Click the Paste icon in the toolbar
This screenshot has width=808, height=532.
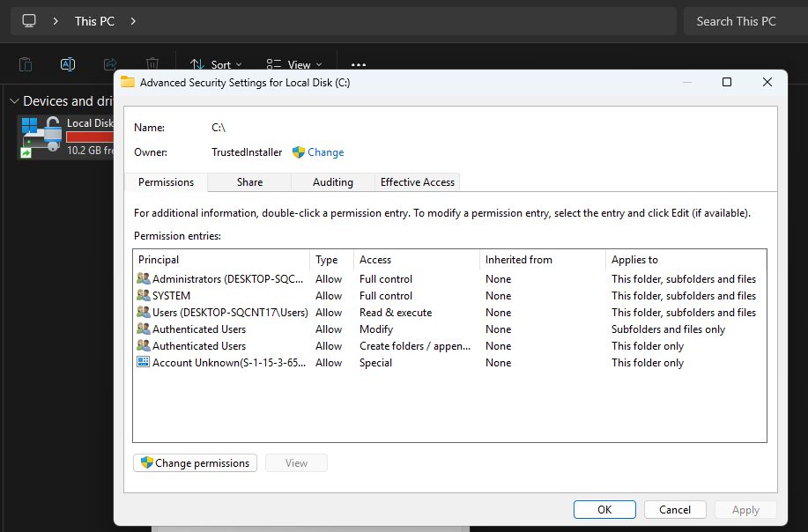pos(25,63)
